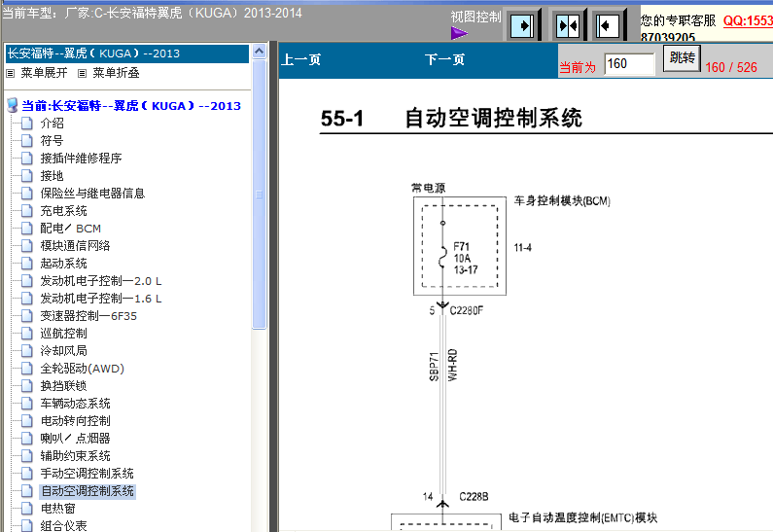Click the customer service QQ link
The height and width of the screenshot is (532, 773).
tap(748, 20)
